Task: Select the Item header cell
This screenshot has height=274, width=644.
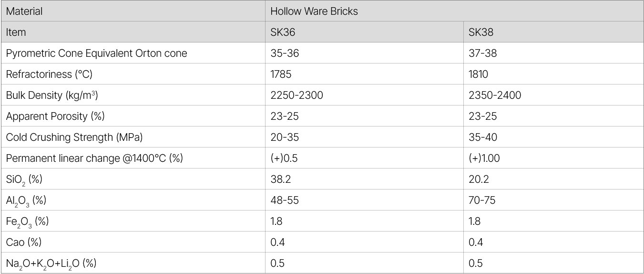Action: [16, 32]
